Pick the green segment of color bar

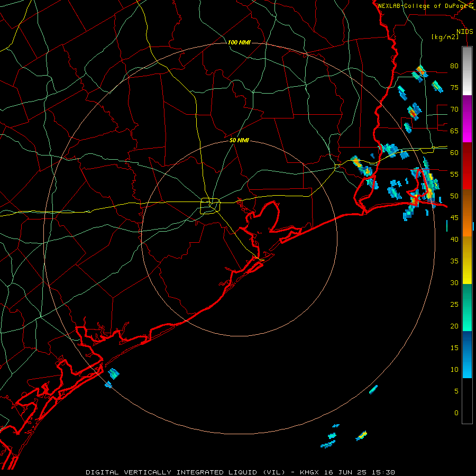coord(467,307)
